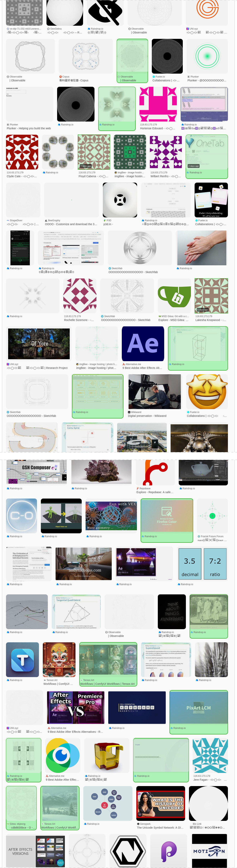The width and height of the screenshot is (237, 868).
Task: Open the 'Of Yore' temple thumbnail
Action: point(39,344)
